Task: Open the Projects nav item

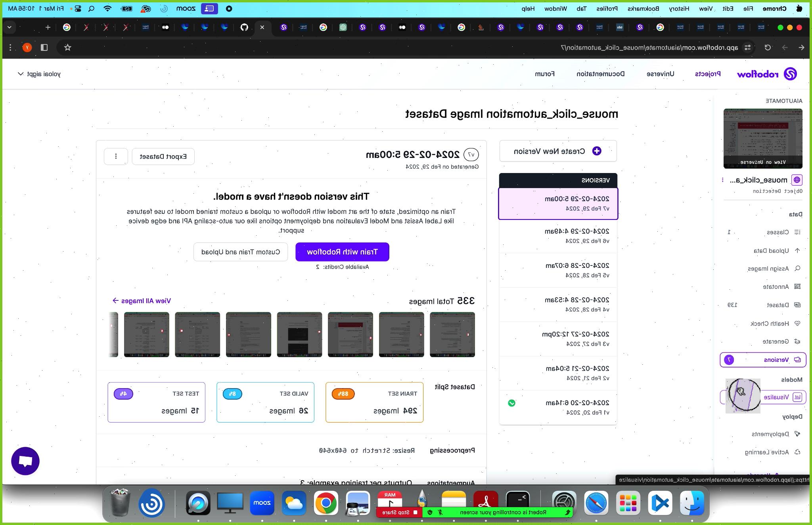Action: click(708, 74)
